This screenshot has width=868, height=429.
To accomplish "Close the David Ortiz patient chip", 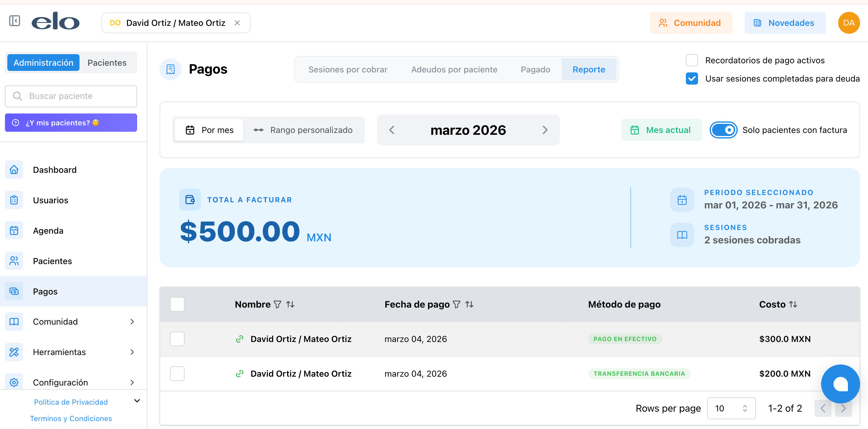I will point(237,23).
